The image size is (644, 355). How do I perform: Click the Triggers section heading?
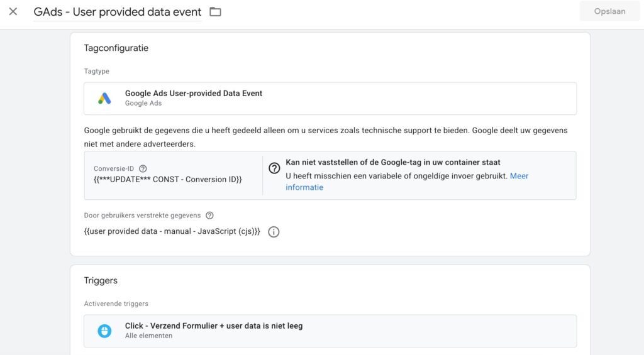101,281
